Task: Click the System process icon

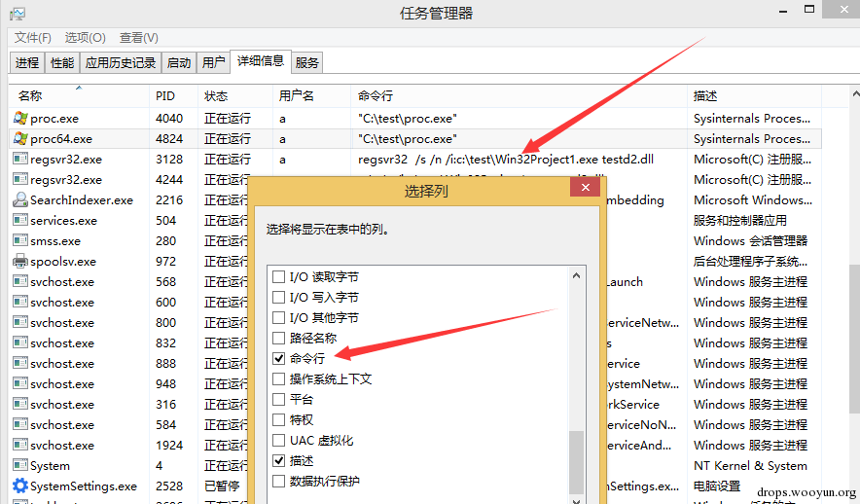Action: point(20,465)
